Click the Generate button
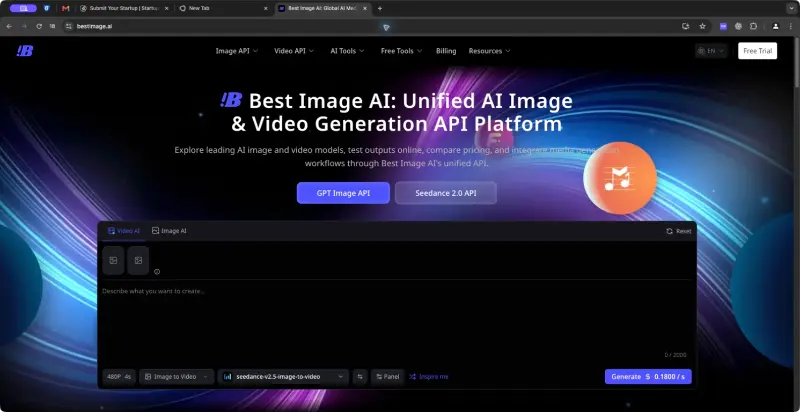 pyautogui.click(x=648, y=377)
